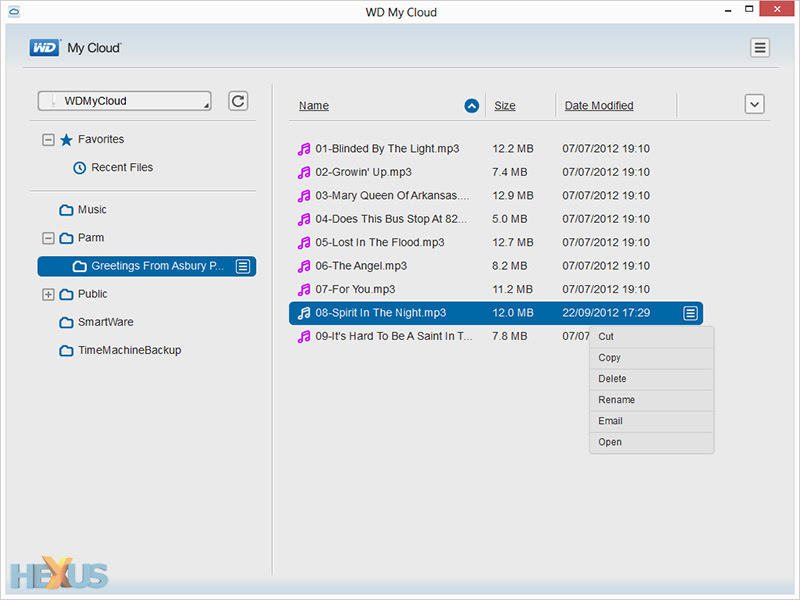Viewport: 800px width, 600px height.
Task: Maximize the WD My Cloud window
Action: pyautogui.click(x=748, y=9)
